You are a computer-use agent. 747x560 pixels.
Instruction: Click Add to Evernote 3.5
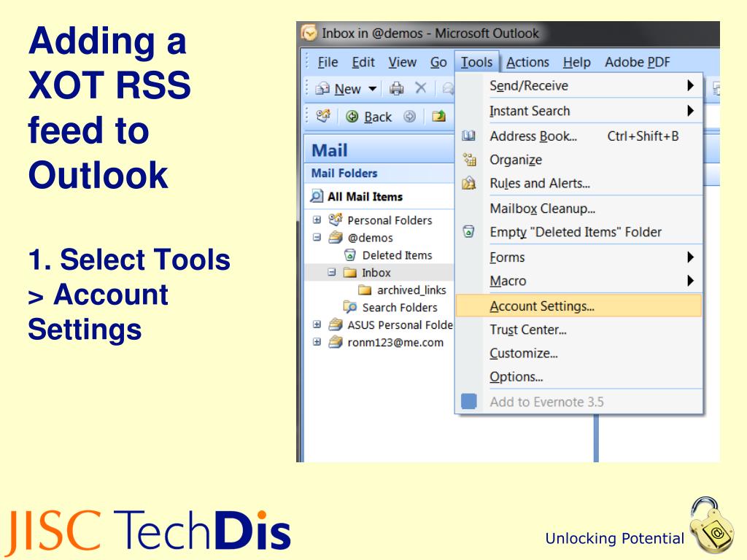[578, 402]
